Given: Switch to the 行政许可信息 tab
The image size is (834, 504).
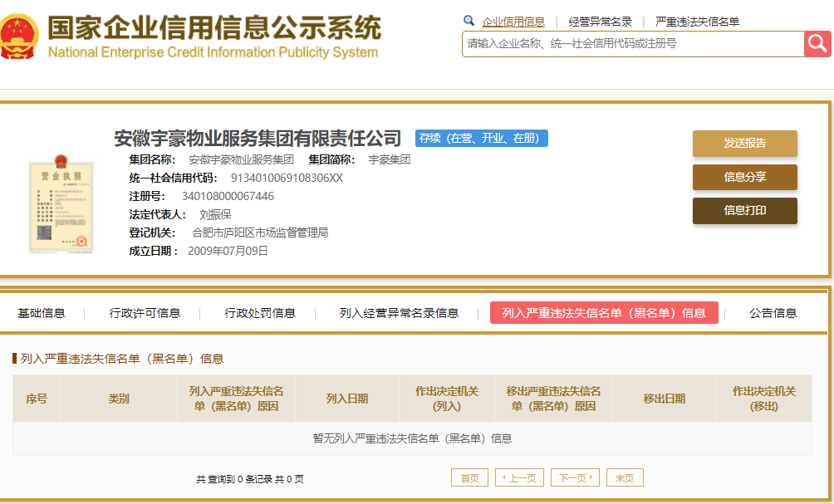Looking at the screenshot, I should pos(145,313).
